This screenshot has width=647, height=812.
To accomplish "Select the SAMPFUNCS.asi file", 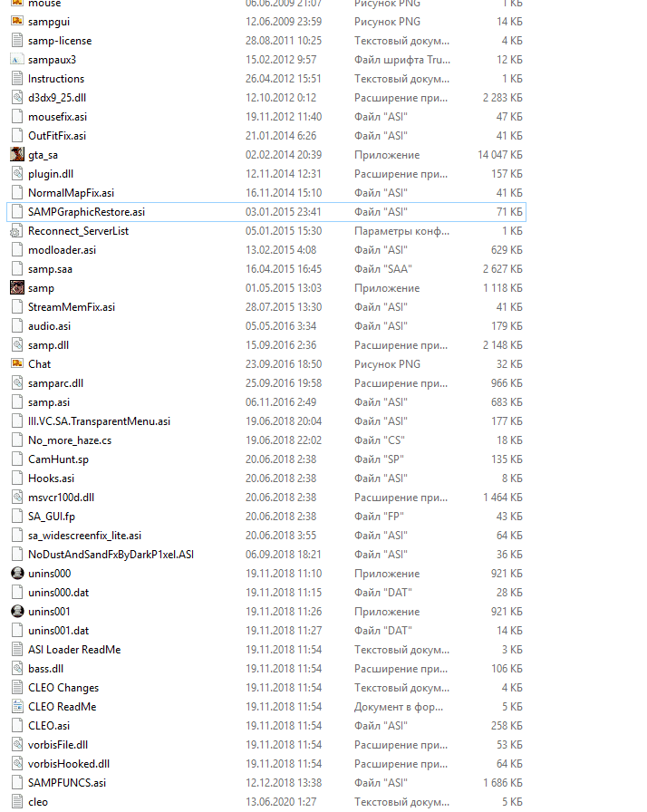I will (x=66, y=783).
